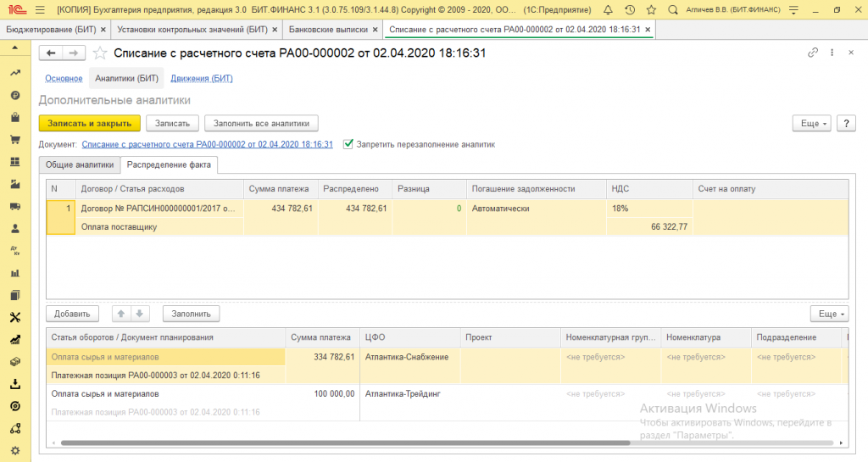Open favorites star in title bar
868x462 pixels.
(x=649, y=10)
